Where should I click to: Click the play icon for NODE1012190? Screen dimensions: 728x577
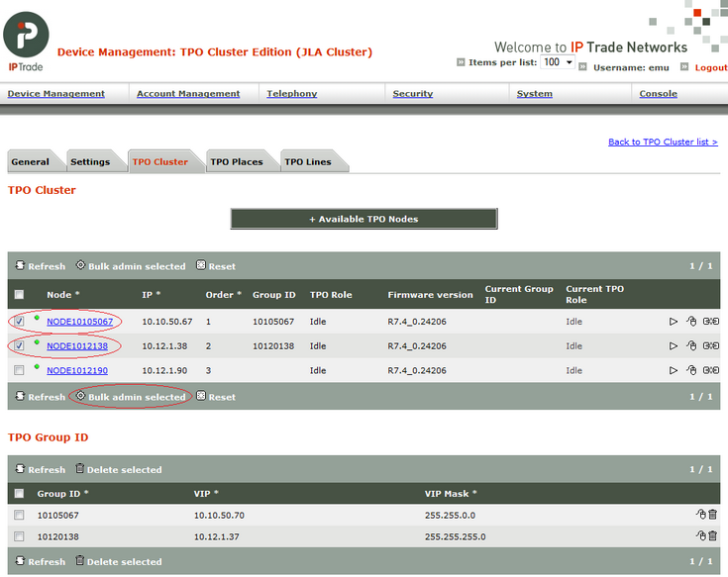click(x=674, y=370)
